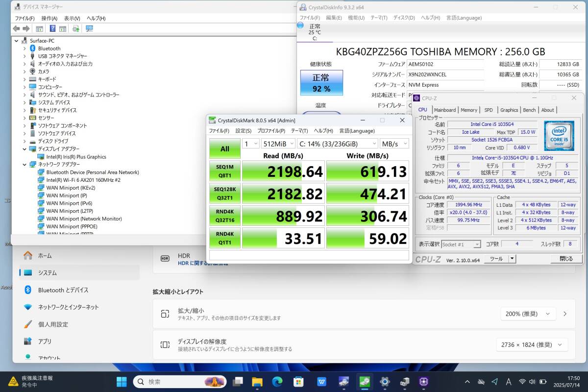Show hidden system tray icons
This screenshot has width=588, height=392.
[467, 382]
